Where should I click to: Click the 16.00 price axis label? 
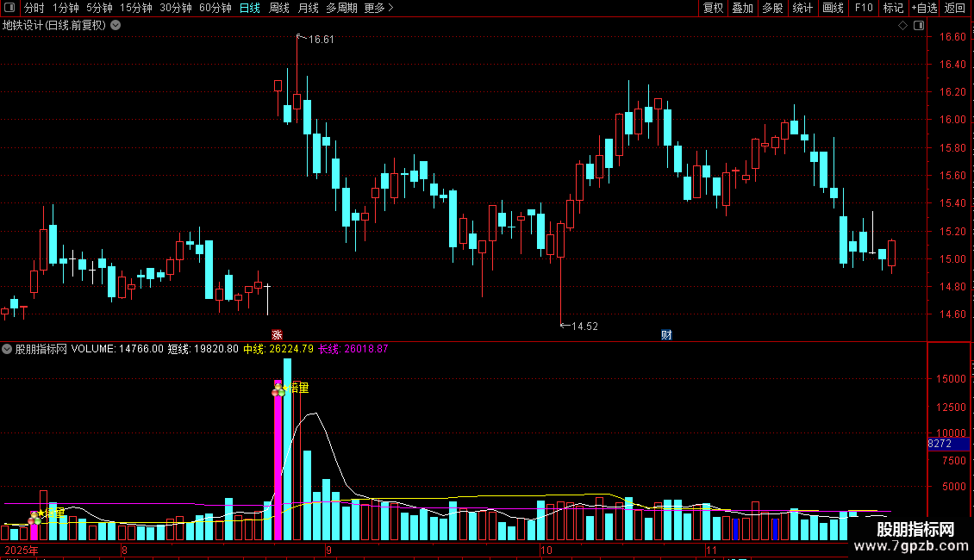(x=952, y=120)
